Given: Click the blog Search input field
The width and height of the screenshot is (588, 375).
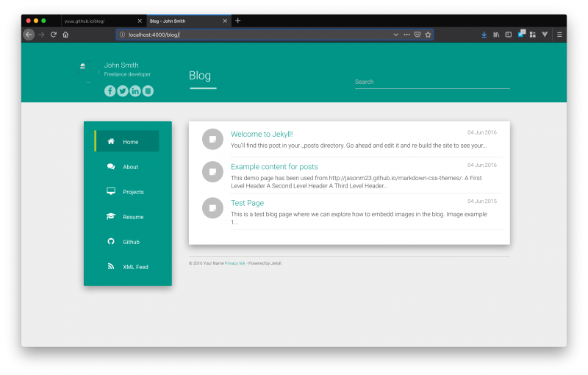Looking at the screenshot, I should [431, 82].
